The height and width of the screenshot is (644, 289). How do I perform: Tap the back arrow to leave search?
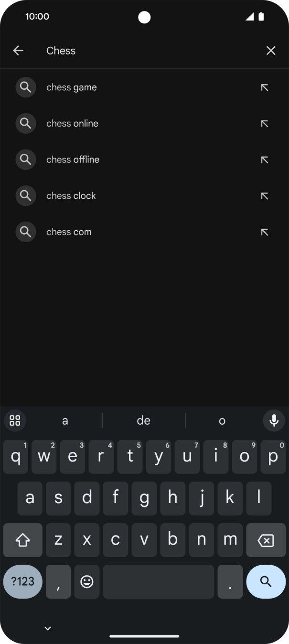click(18, 50)
